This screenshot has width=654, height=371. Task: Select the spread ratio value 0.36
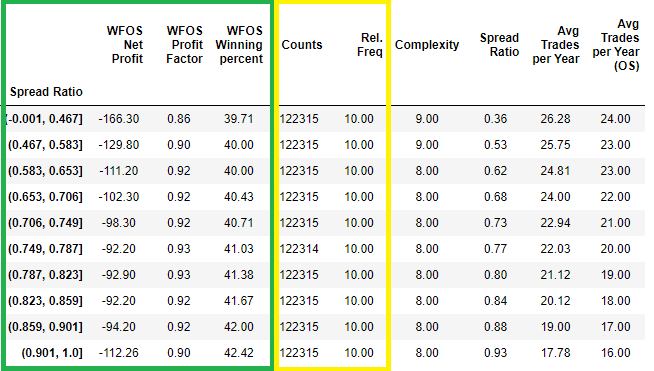(x=496, y=119)
